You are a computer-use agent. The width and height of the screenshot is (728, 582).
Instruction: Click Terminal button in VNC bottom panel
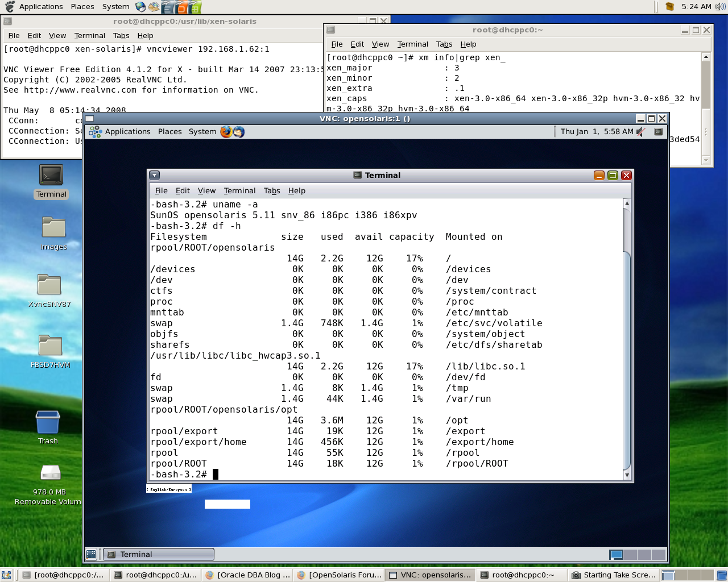(159, 554)
